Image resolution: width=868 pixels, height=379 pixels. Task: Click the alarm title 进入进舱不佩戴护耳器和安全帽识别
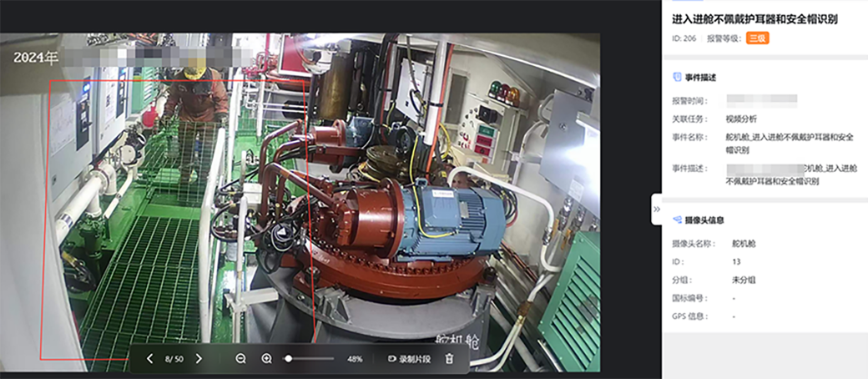[754, 19]
